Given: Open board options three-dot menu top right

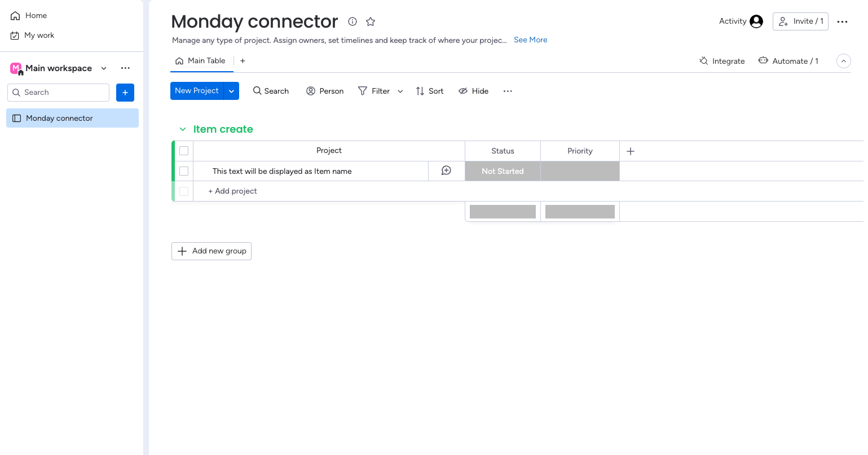Looking at the screenshot, I should coord(842,22).
